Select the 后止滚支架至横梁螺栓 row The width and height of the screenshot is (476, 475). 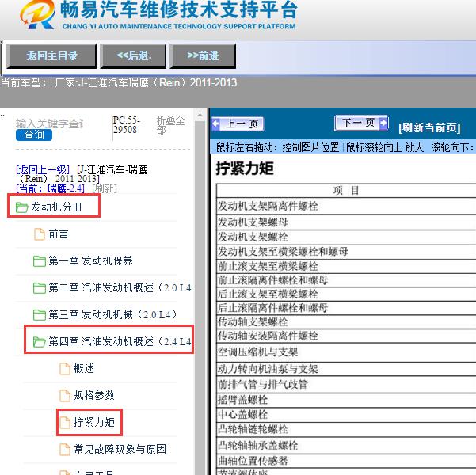pyautogui.click(x=346, y=294)
